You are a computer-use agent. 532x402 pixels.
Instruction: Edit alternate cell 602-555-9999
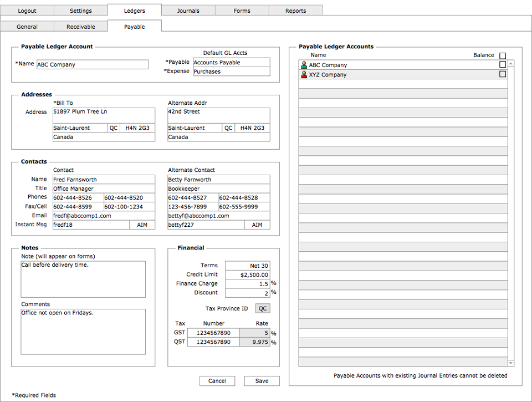tap(244, 207)
